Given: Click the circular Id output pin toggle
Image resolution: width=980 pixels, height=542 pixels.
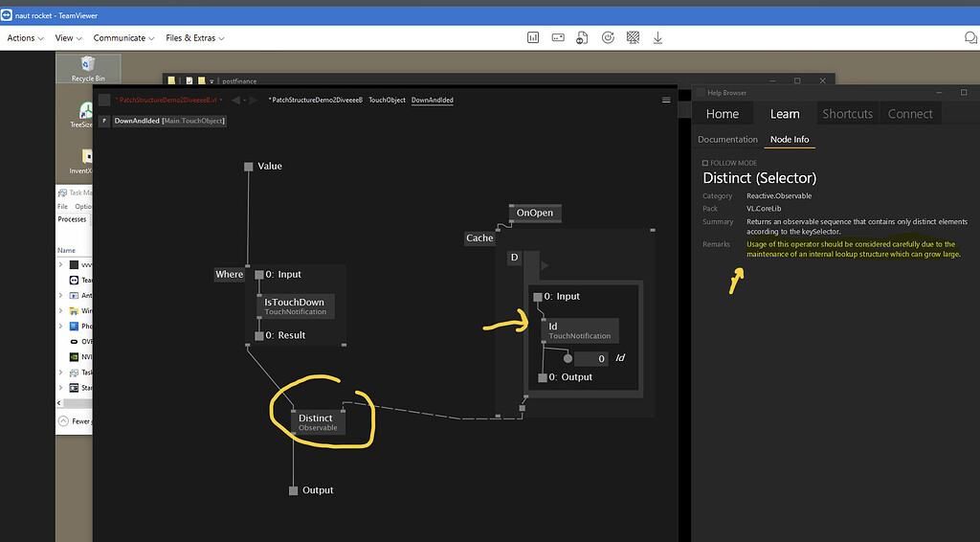Looking at the screenshot, I should 568,359.
